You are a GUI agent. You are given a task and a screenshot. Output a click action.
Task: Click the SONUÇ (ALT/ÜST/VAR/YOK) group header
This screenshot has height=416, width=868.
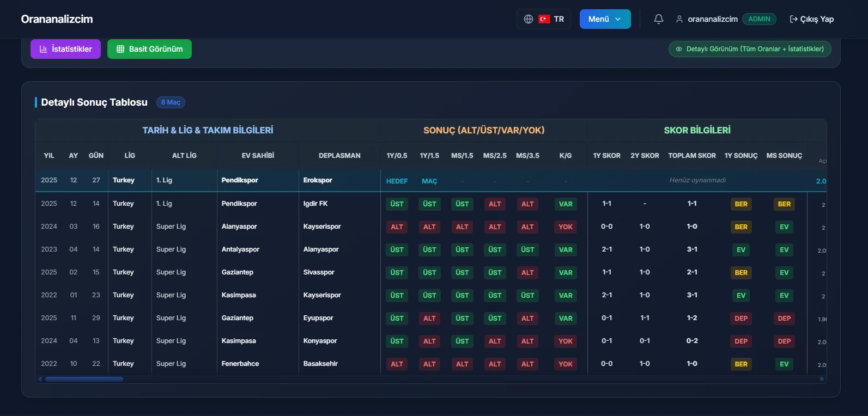[484, 130]
